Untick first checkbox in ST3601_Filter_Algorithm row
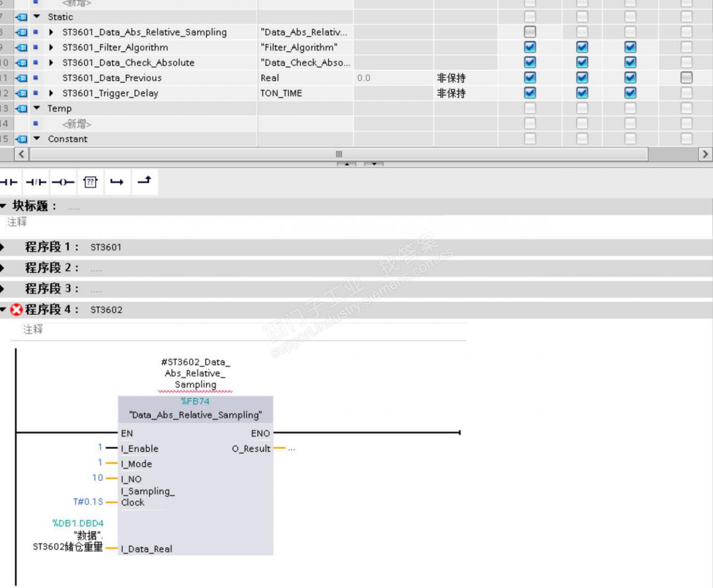 (530, 47)
